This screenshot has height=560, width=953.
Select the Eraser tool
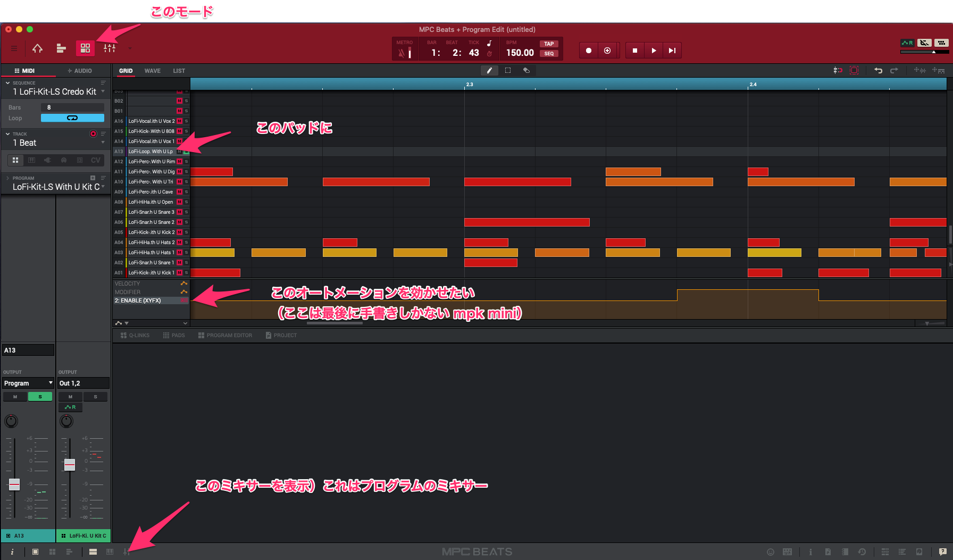pyautogui.click(x=526, y=70)
